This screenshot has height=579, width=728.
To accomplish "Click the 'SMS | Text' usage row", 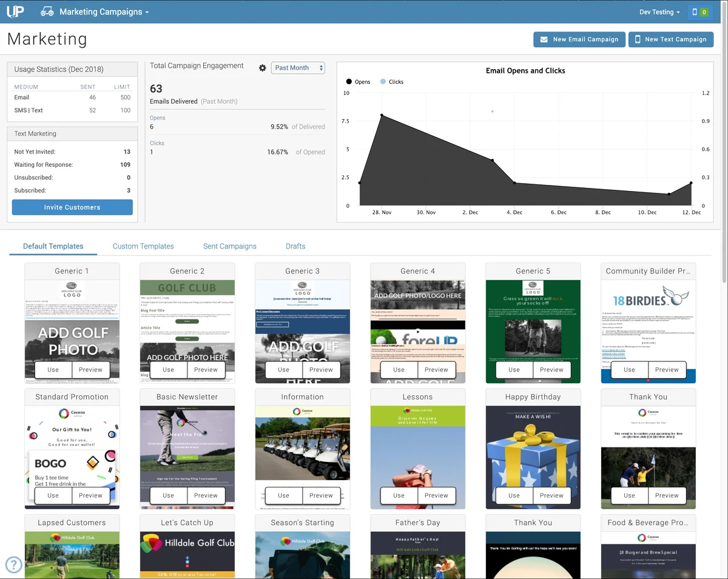I will click(72, 110).
